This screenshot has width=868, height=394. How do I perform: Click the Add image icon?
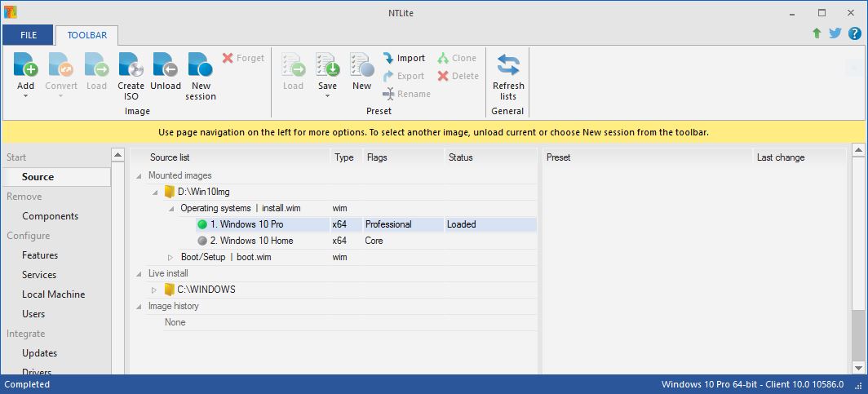coord(25,64)
